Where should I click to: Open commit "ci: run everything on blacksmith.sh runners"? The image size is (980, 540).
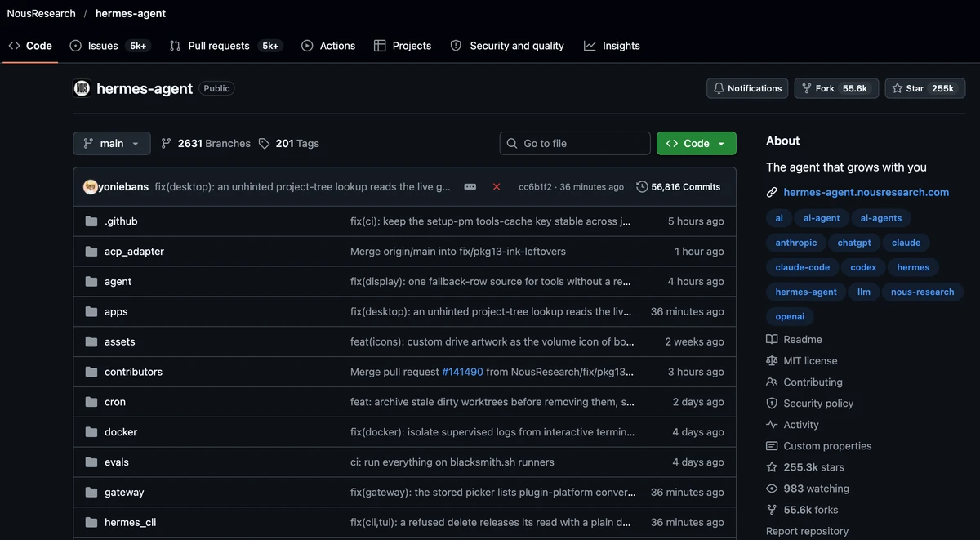pos(452,462)
